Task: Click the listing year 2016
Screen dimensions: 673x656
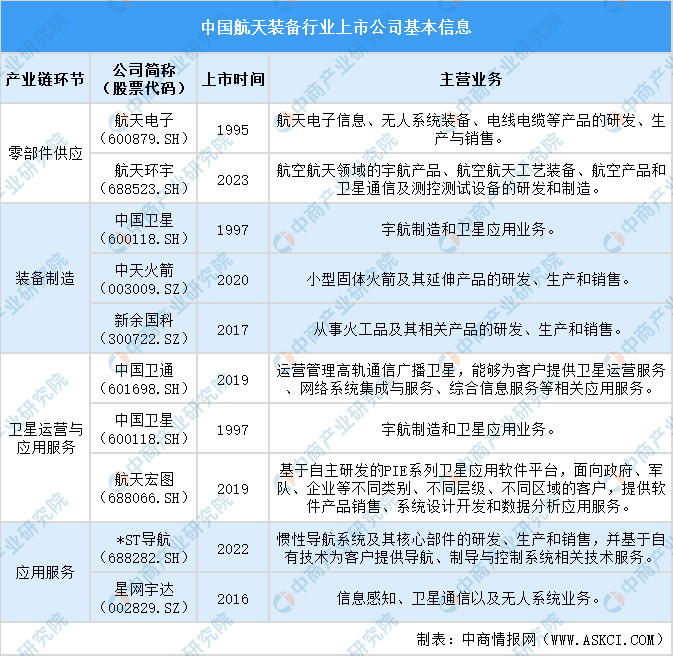Action: pyautogui.click(x=233, y=599)
